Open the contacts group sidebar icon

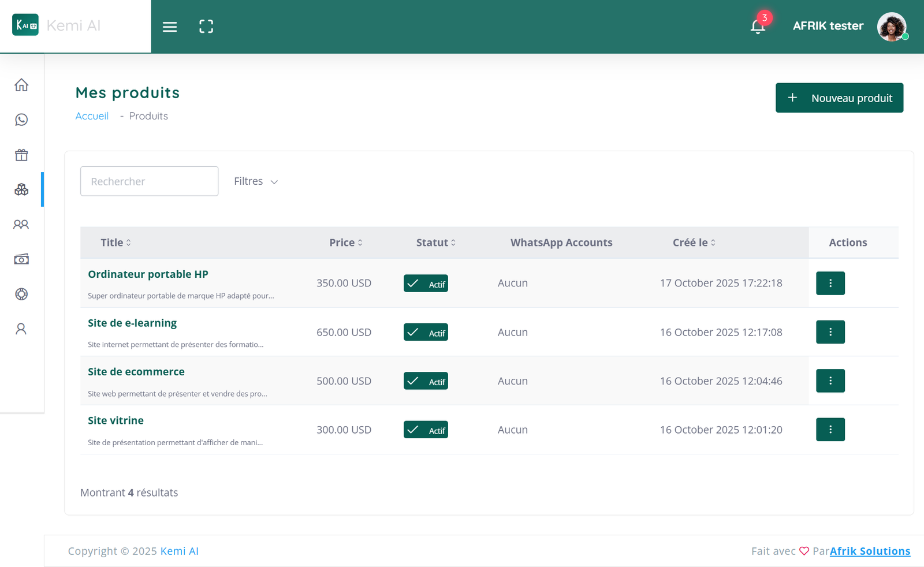click(x=21, y=225)
